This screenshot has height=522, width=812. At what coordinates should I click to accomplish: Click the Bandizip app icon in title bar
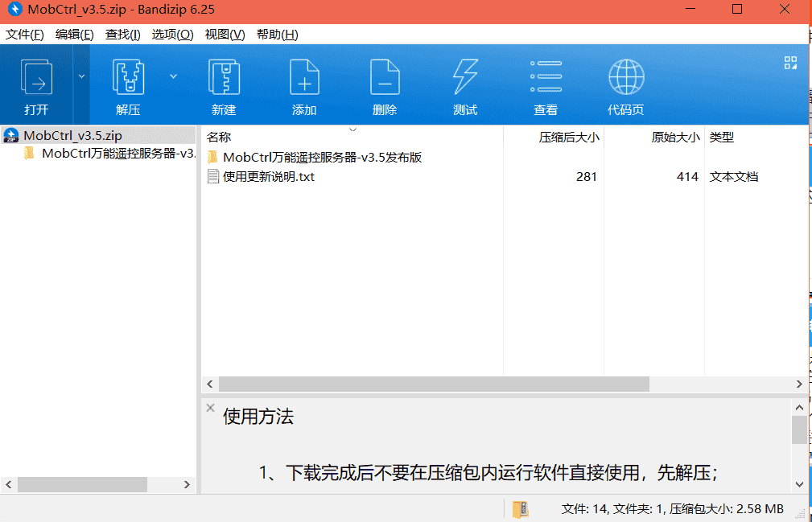(x=15, y=10)
